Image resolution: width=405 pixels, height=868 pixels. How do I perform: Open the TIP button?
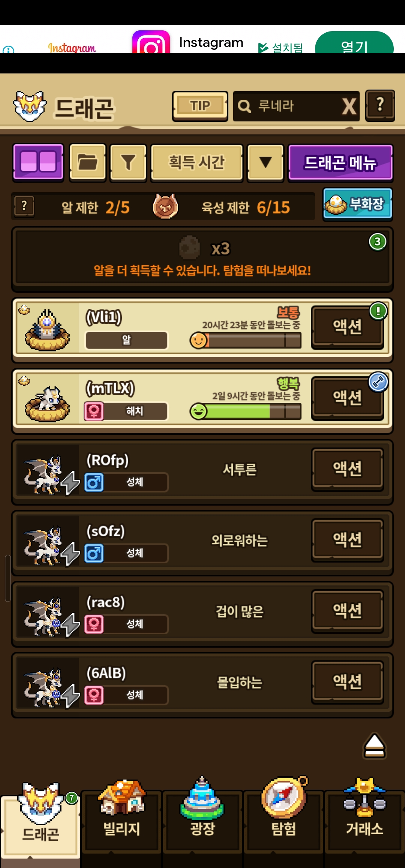click(200, 106)
